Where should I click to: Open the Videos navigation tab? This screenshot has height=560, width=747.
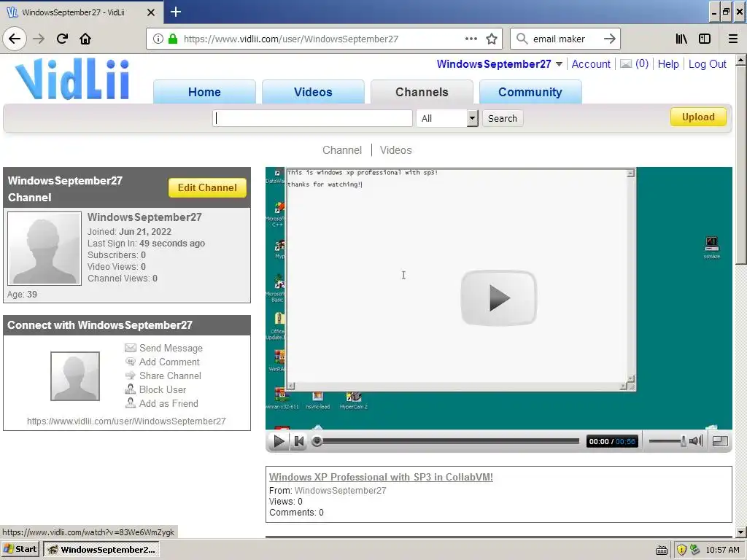pos(313,92)
